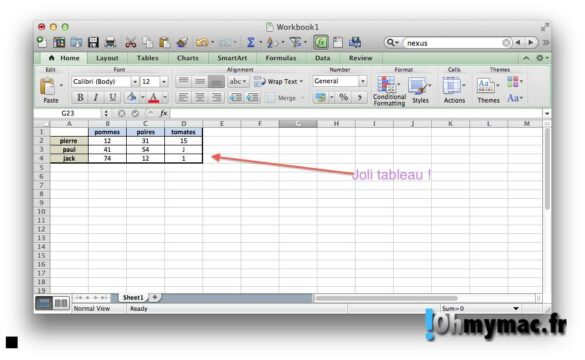Image resolution: width=585 pixels, height=360 pixels.
Task: Open the theme fonts Aa dropdown
Action: (x=515, y=98)
